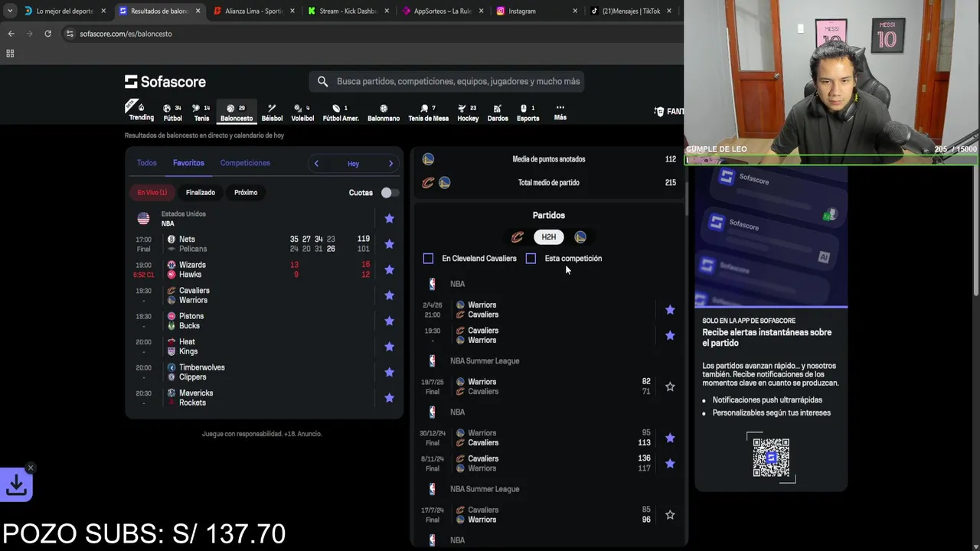
Task: Open Fútbol Amer. category
Action: pyautogui.click(x=341, y=112)
